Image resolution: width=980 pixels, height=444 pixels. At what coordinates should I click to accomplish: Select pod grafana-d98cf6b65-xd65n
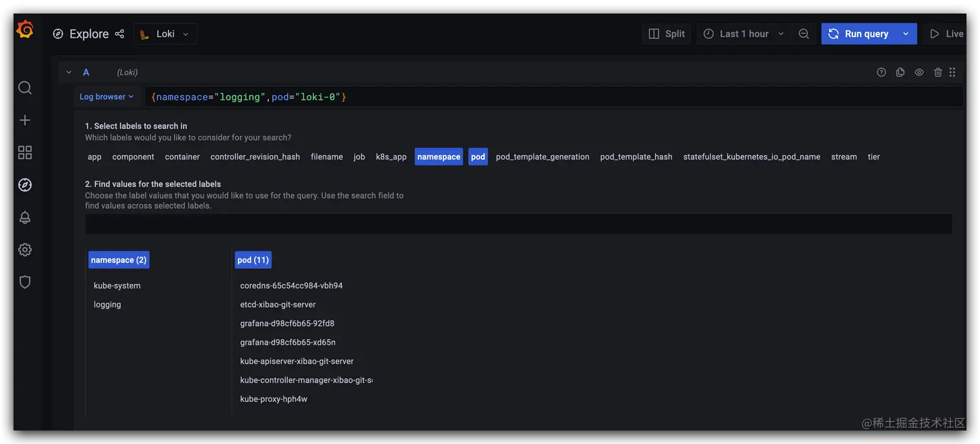[x=288, y=342]
